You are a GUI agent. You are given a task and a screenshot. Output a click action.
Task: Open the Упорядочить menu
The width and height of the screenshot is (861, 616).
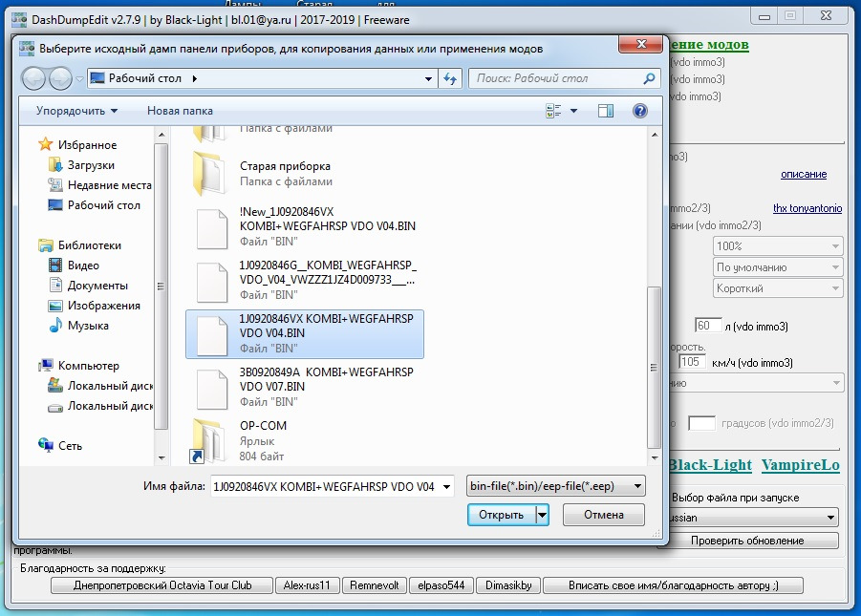[76, 111]
